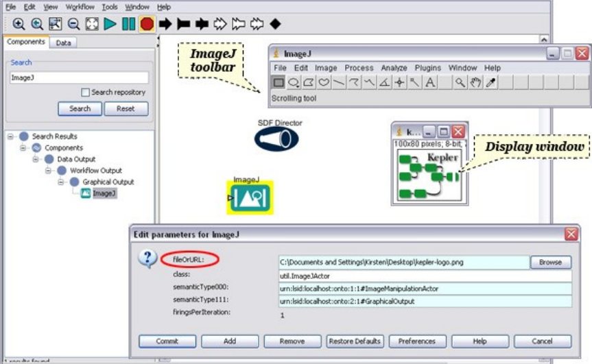Click the Zoom Reset magnifier icon
This screenshot has height=364, width=592.
click(37, 24)
